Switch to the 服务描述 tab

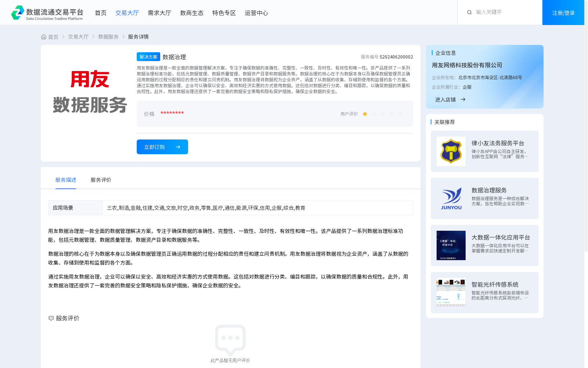(66, 180)
